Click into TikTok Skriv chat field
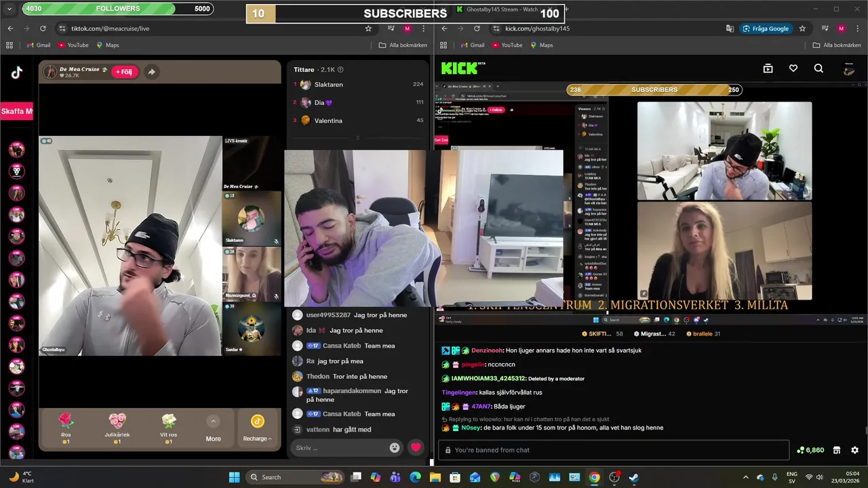 point(340,447)
